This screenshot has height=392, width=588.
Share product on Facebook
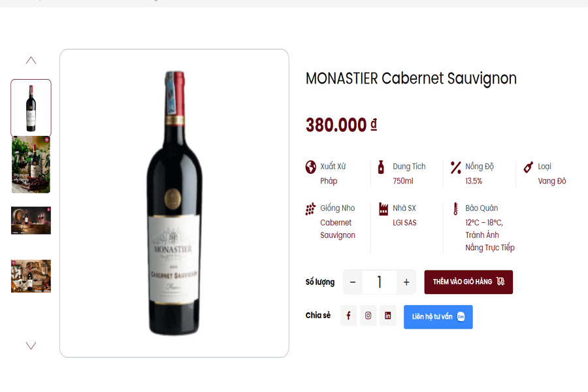[348, 316]
